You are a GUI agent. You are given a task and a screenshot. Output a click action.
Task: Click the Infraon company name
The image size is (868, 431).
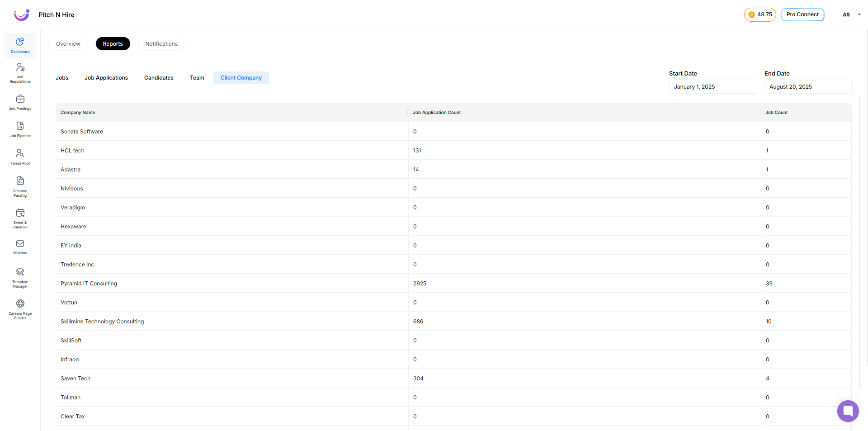(x=70, y=360)
